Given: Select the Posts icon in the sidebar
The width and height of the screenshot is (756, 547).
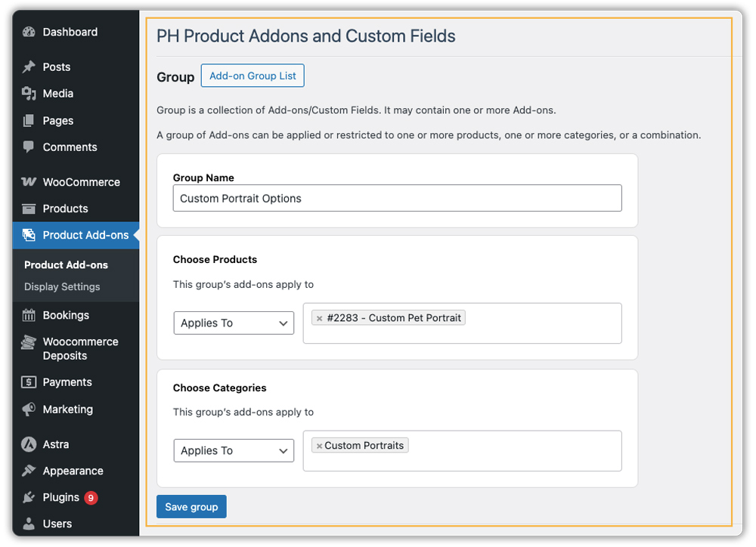Looking at the screenshot, I should [29, 66].
